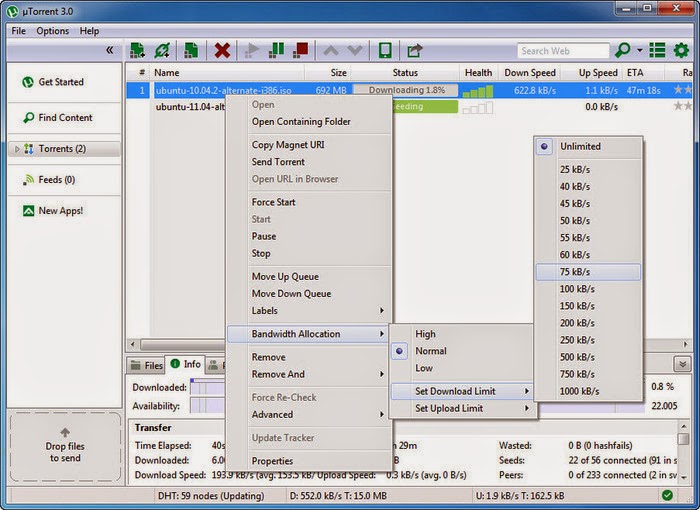Screen dimensions: 700x510
Task: Open the Help menu
Action: [x=89, y=31]
